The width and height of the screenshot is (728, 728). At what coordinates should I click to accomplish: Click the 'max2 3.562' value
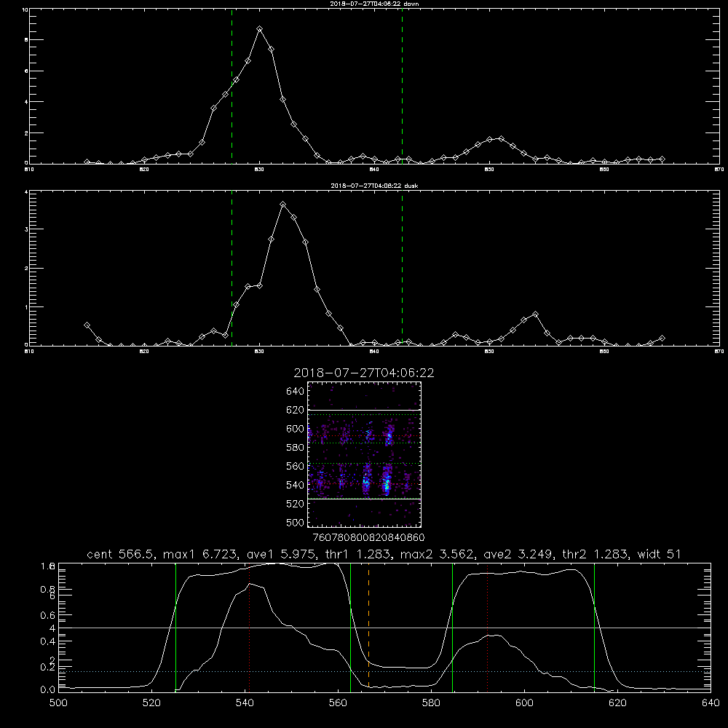coord(436,554)
